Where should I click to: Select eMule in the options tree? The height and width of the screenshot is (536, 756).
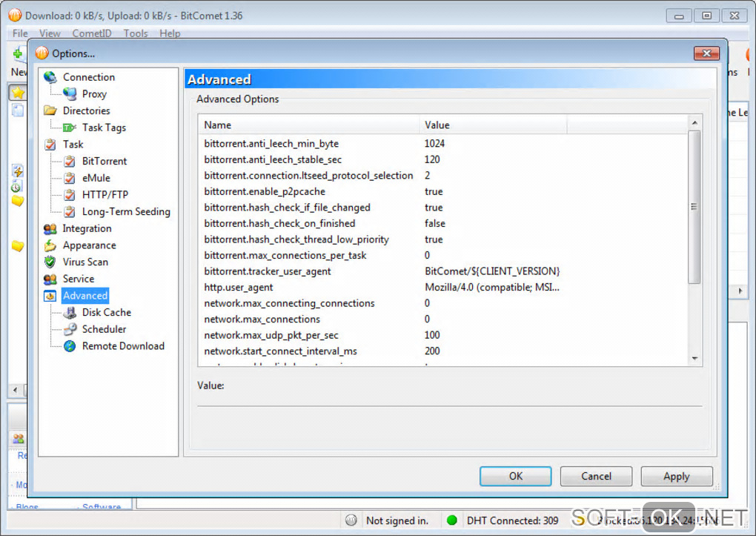(96, 178)
